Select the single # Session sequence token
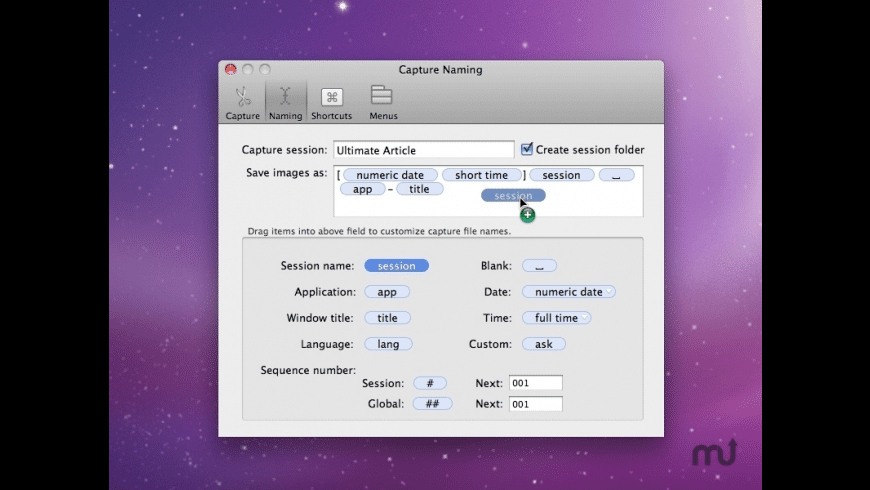Viewport: 870px width, 490px height. 430,383
